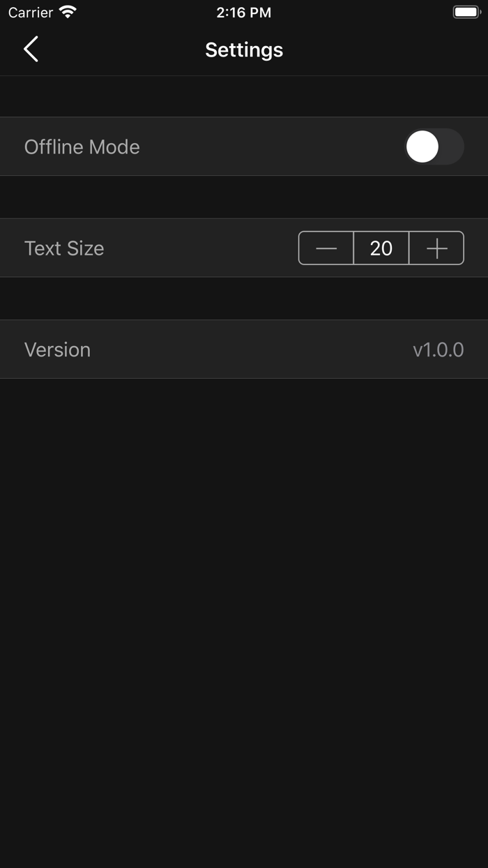Image resolution: width=488 pixels, height=868 pixels.
Task: Click the back navigation icon on Settings bar
Action: pos(30,50)
